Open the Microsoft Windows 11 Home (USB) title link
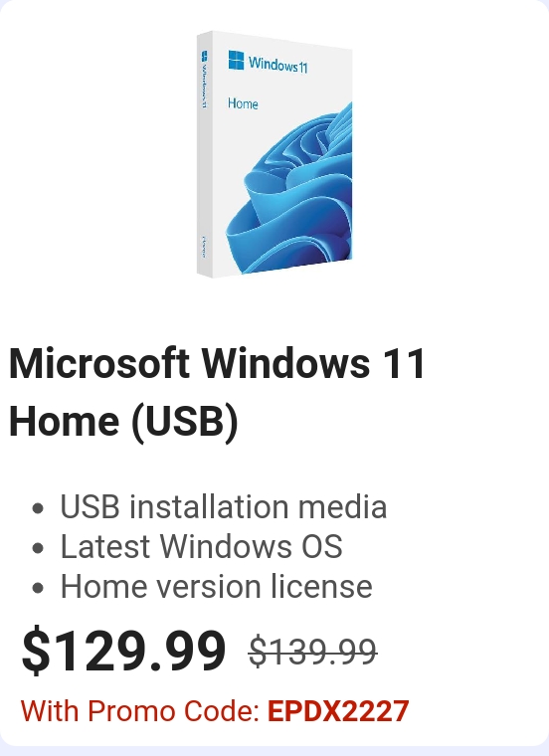The height and width of the screenshot is (756, 549). point(217,392)
